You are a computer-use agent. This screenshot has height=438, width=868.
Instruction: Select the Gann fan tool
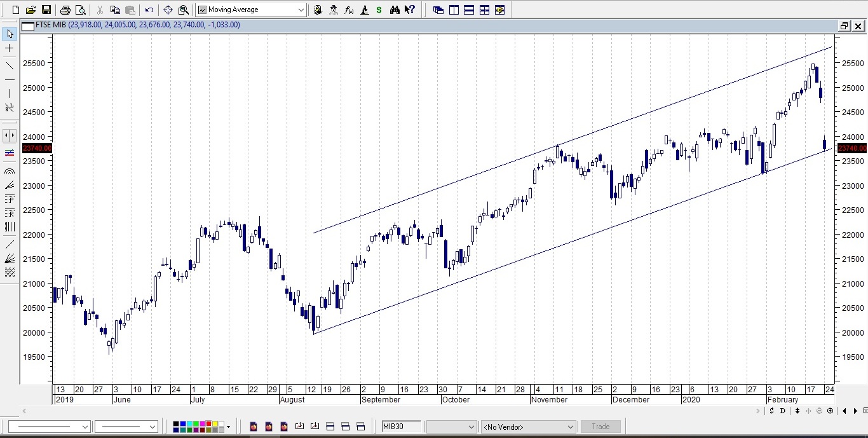pyautogui.click(x=10, y=258)
